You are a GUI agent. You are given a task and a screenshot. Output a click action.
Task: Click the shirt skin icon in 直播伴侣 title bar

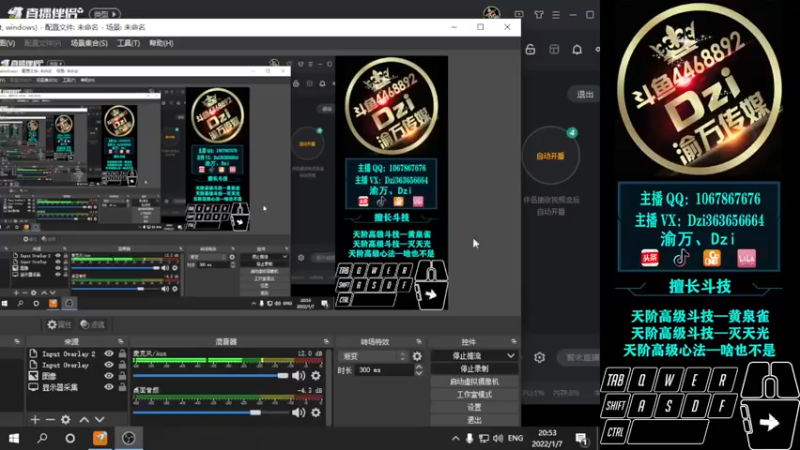pyautogui.click(x=539, y=15)
